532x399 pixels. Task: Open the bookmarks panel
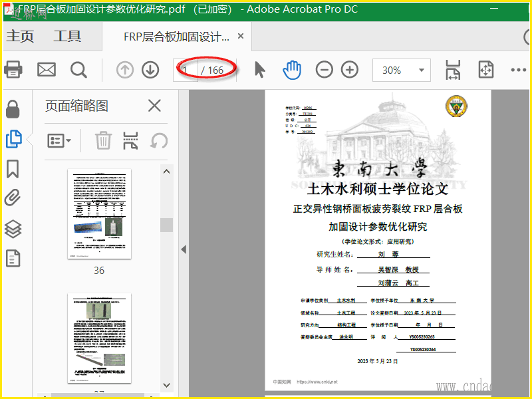(13, 169)
